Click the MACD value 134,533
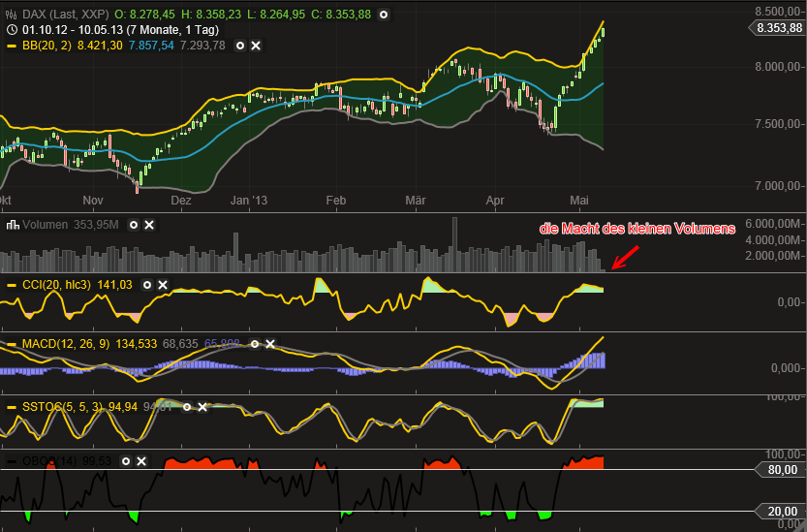 [x=137, y=344]
